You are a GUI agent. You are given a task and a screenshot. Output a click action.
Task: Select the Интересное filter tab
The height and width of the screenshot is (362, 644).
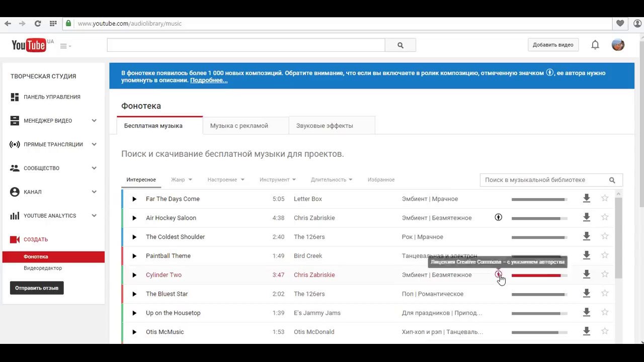[x=141, y=179]
